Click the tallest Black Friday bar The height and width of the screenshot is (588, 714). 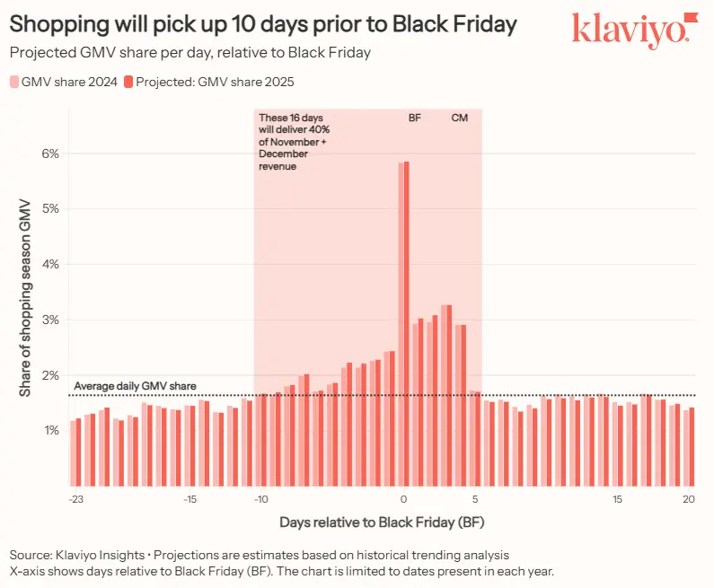coord(406,323)
